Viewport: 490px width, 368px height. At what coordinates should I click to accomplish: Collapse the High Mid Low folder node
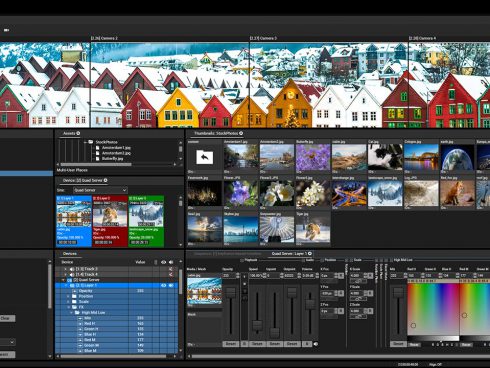pos(71,313)
